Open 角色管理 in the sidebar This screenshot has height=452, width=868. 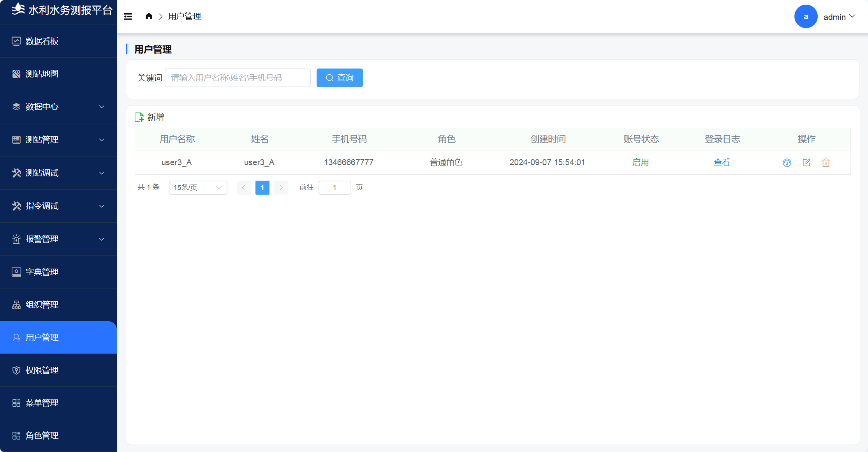tap(42, 436)
